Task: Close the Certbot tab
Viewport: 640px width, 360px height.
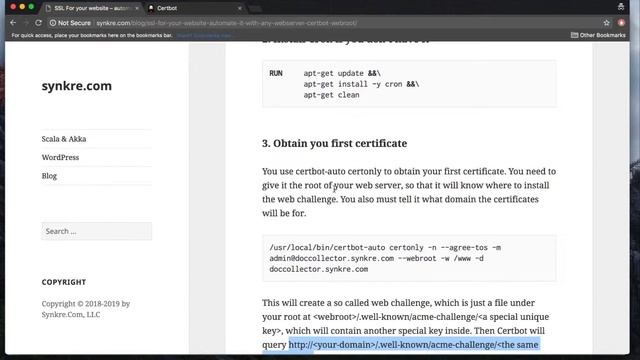Action: 240,8
